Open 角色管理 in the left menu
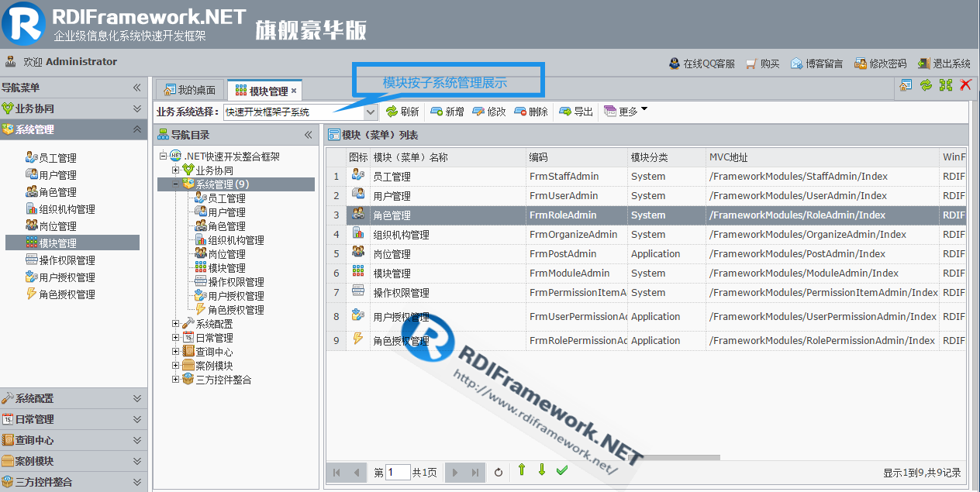 tap(50, 192)
